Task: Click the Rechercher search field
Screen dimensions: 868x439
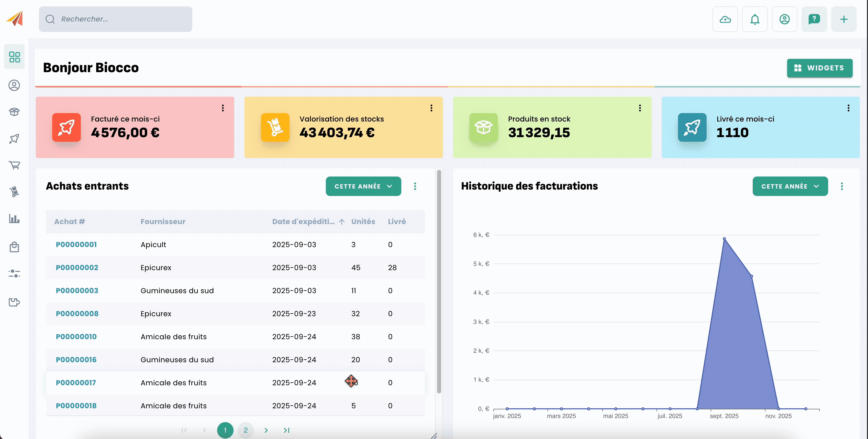Action: pyautogui.click(x=116, y=19)
